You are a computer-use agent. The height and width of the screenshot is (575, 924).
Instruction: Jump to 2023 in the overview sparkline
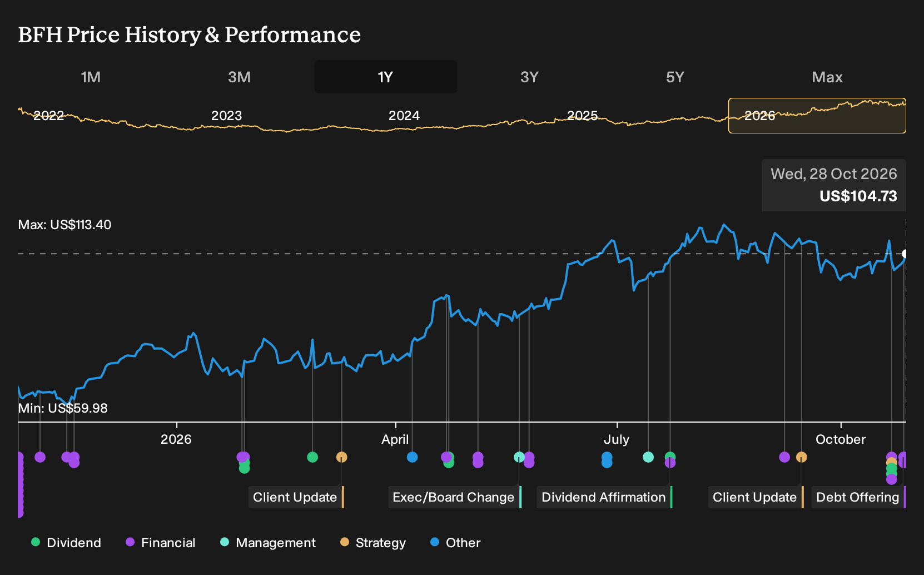click(226, 116)
